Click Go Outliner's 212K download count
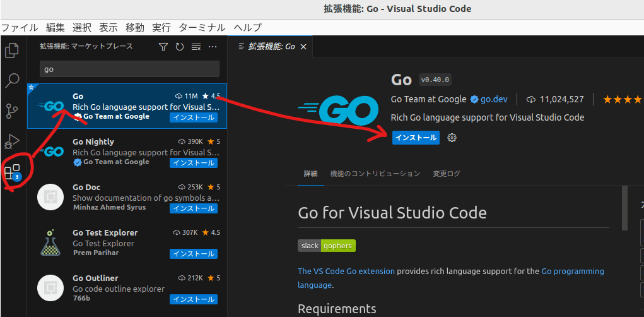 pos(190,278)
